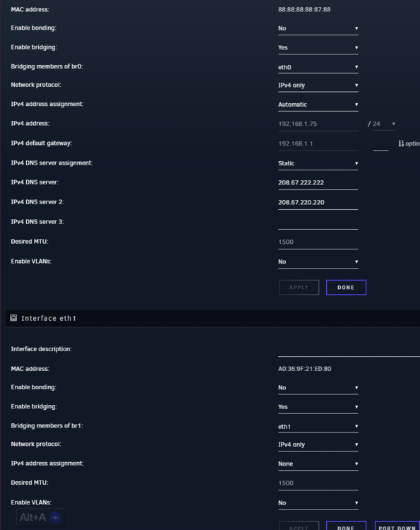Image resolution: width=420 pixels, height=530 pixels.
Task: Click eth1's Interface description field
Action: point(349,350)
